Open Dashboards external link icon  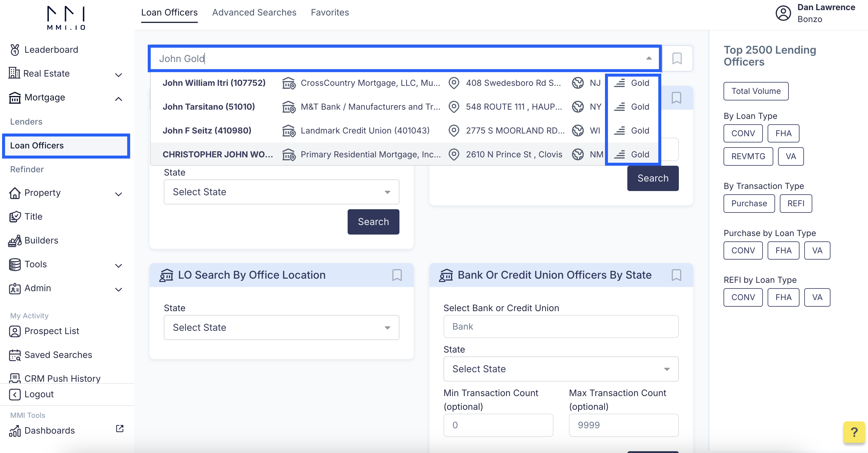[x=120, y=428]
